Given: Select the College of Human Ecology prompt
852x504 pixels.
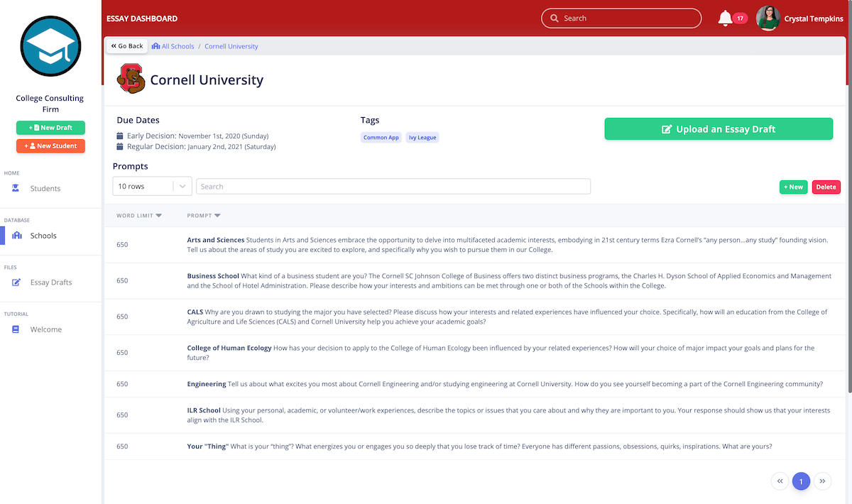Looking at the screenshot, I should coord(474,353).
